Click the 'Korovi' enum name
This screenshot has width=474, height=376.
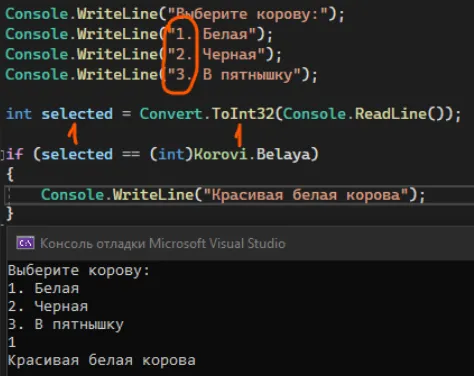pyautogui.click(x=221, y=154)
